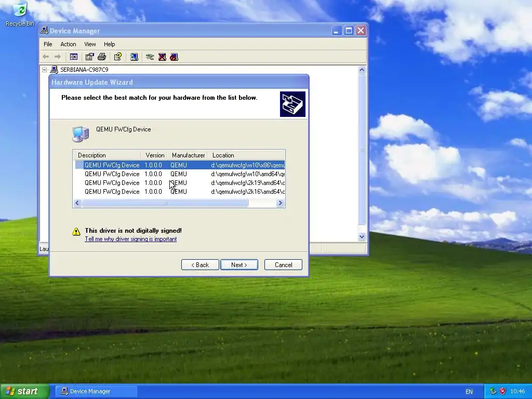The height and width of the screenshot is (399, 532).
Task: Open the View menu
Action: point(90,44)
